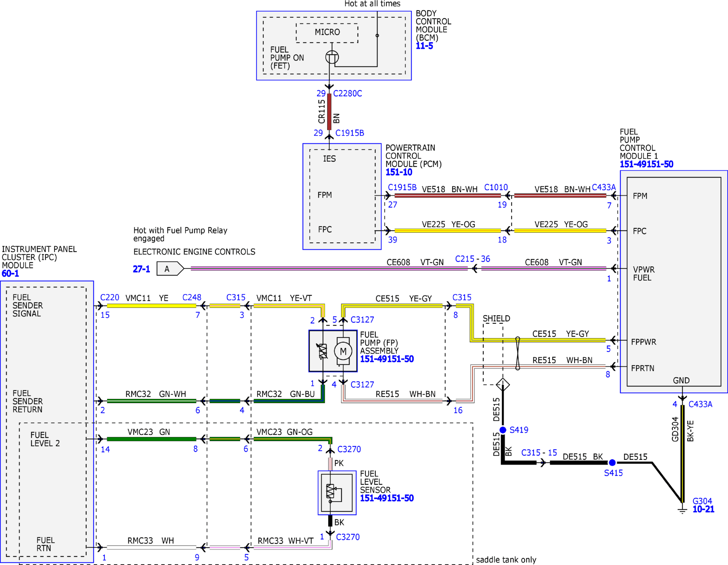Select connector C220 at IPC pin 15
This screenshot has height=565, width=728.
pos(110,298)
